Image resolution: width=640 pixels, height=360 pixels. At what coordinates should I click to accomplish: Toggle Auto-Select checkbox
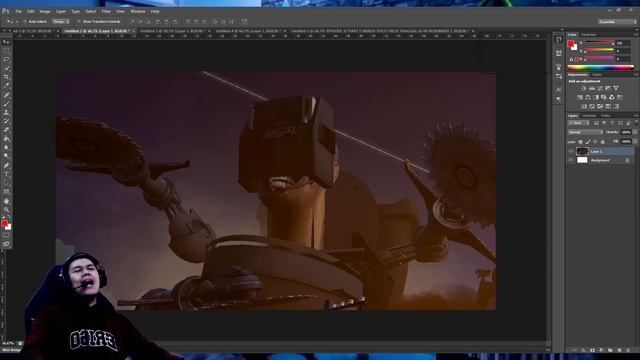[25, 21]
